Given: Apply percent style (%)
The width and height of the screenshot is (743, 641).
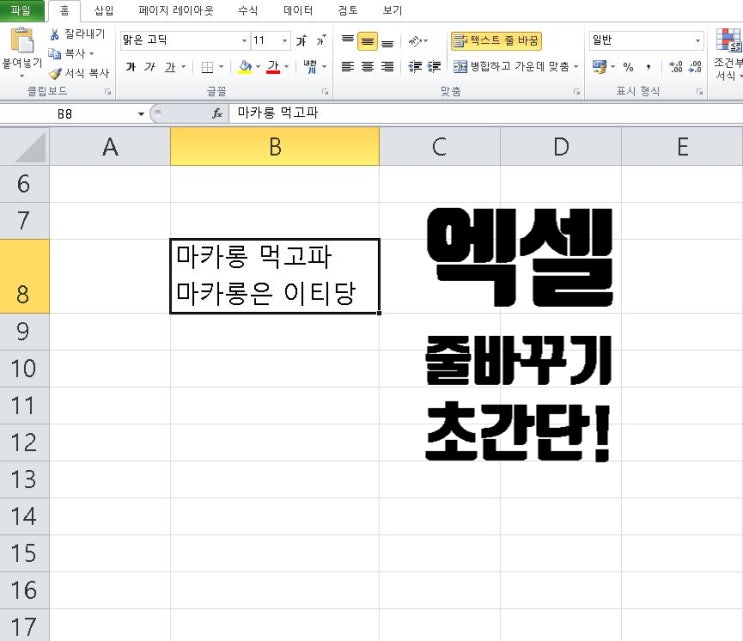Looking at the screenshot, I should point(628,67).
